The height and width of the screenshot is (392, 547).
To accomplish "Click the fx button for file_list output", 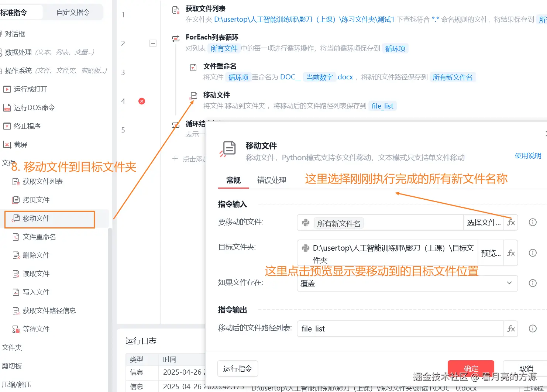I will pos(511,329).
